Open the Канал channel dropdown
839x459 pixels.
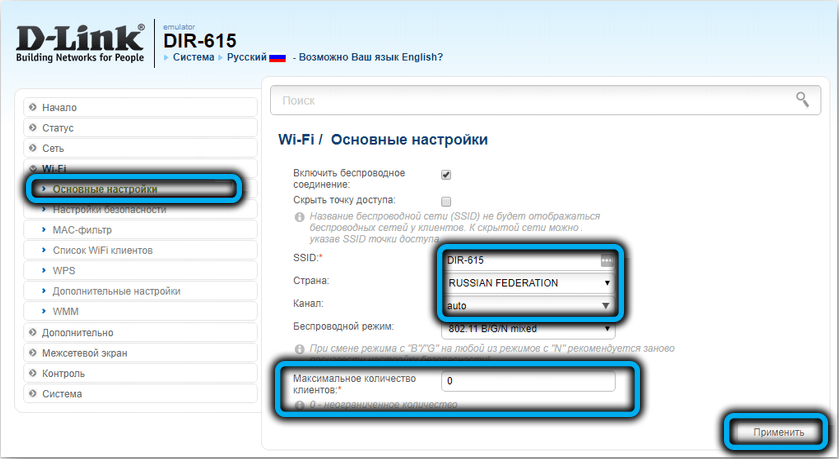(x=528, y=304)
